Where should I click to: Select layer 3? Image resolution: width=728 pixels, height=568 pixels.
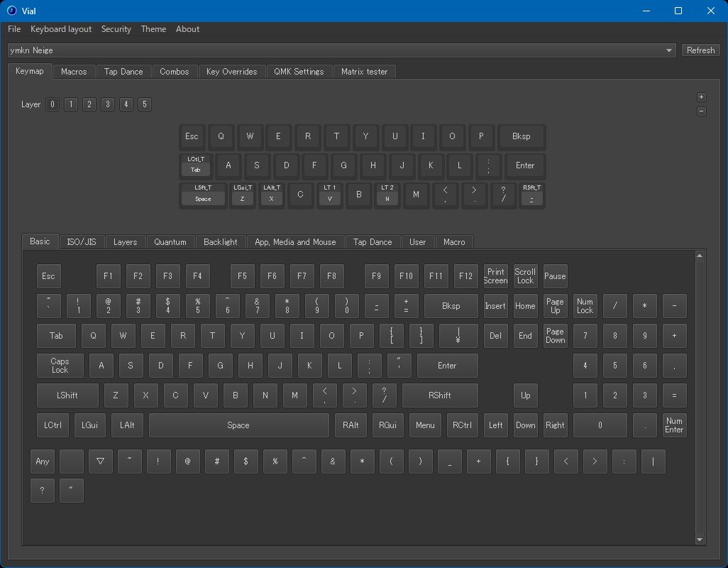pos(108,104)
